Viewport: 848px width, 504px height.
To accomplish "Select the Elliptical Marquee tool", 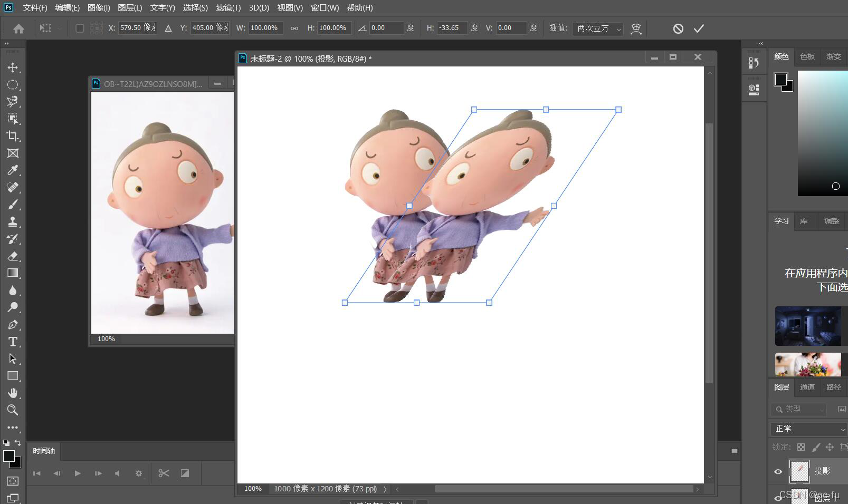I will [13, 84].
